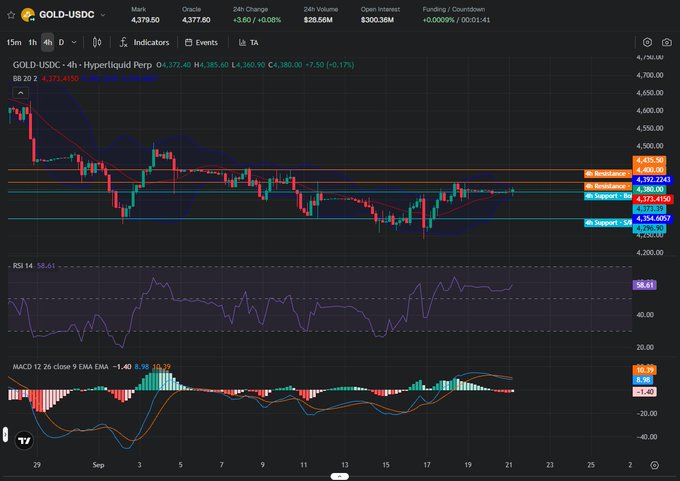This screenshot has height=481, width=680.
Task: Expand the more timeframes dropdown arrow
Action: click(x=74, y=43)
